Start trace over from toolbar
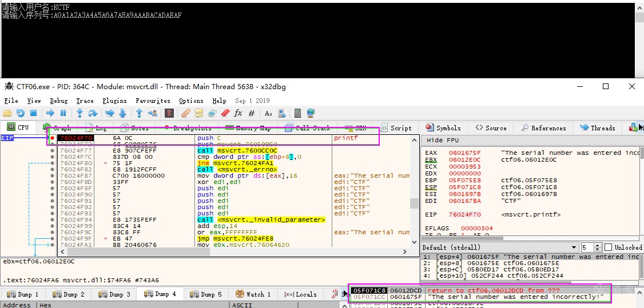Viewport: 644px width, 308px height. [123, 113]
